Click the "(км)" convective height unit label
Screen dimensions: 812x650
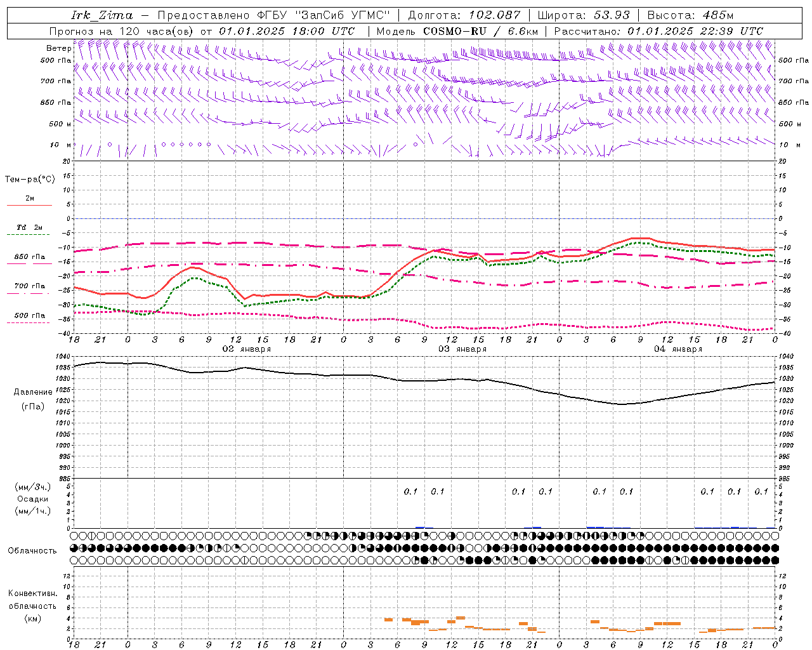pyautogui.click(x=33, y=618)
